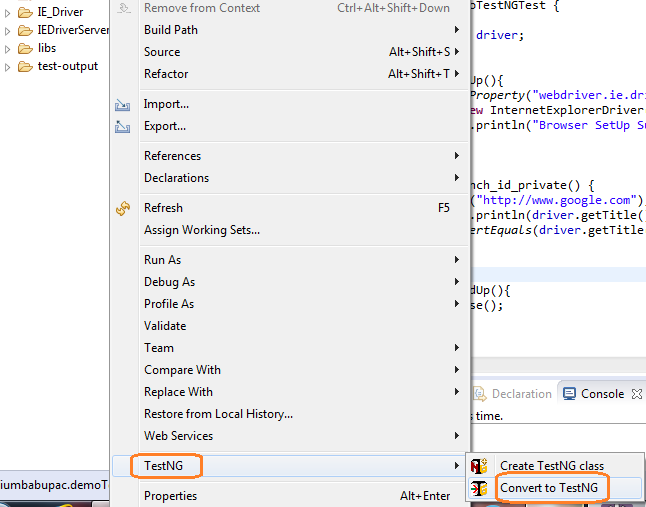Select Replace With menu entry
The width and height of the screenshot is (646, 507).
point(290,392)
